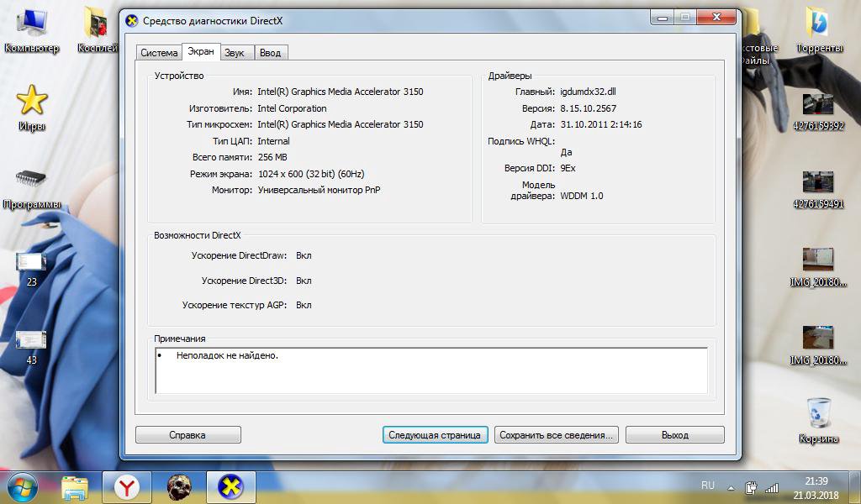
Task: Click the Универсальный монитор PnP text
Action: [319, 191]
